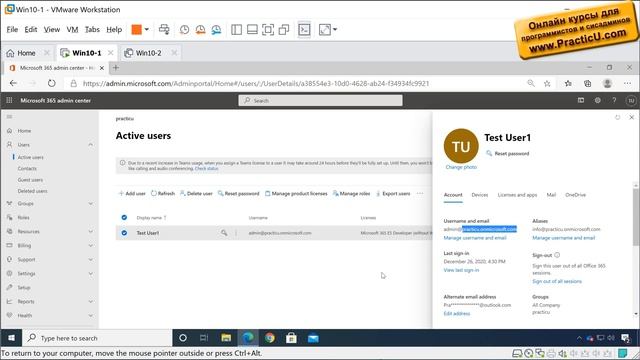Click Sign out of all sessions link
Image resolution: width=640 pixels, height=360 pixels.
[x=557, y=282]
